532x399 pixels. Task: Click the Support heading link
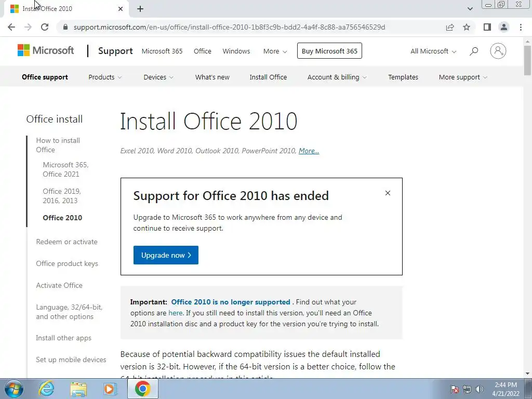(115, 51)
